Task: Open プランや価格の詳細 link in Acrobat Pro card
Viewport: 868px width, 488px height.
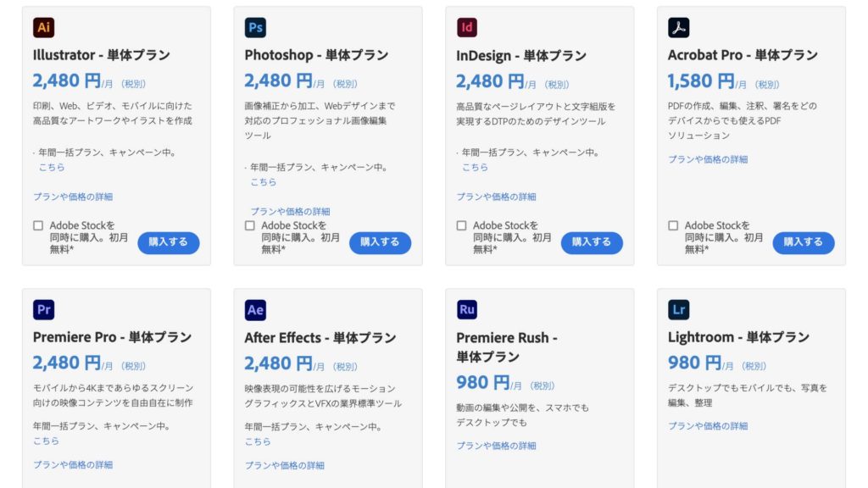Action: [708, 159]
